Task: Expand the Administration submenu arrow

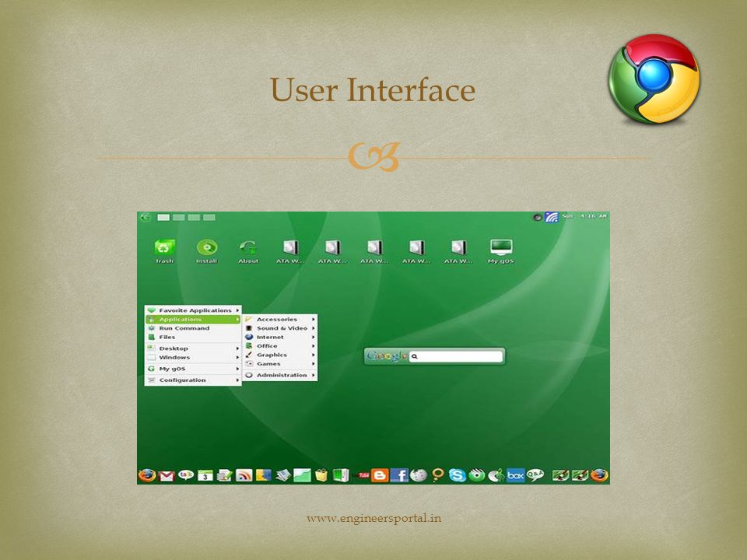Action: tap(314, 375)
